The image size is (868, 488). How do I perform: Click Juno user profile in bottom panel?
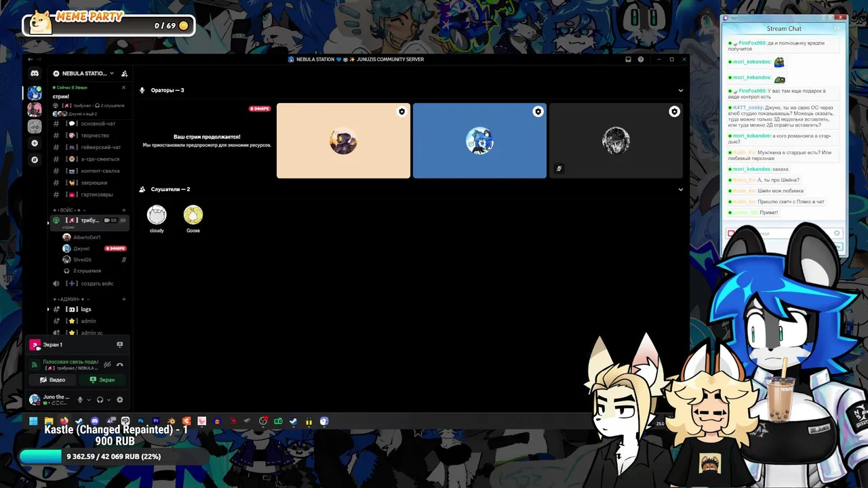[x=52, y=400]
